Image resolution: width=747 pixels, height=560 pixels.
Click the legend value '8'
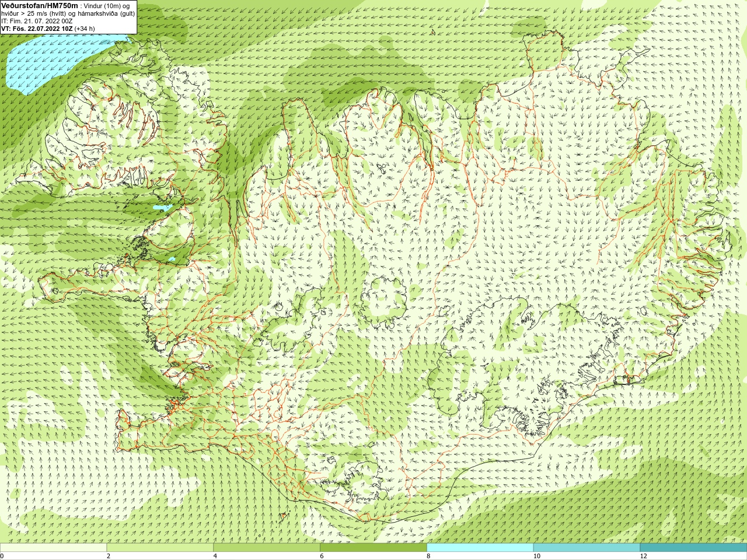429,556
